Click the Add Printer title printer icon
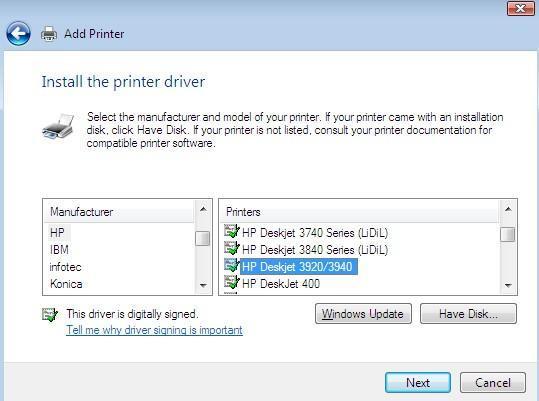Viewport: 539px width, 401px height. (49, 34)
